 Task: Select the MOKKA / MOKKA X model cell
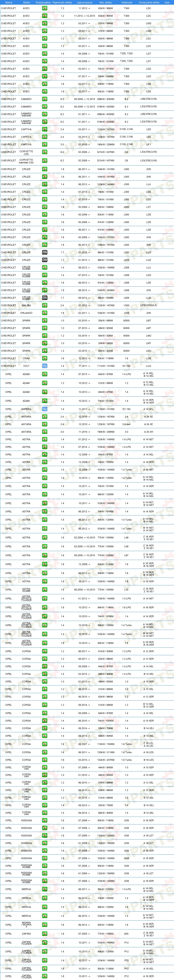[26, 925]
